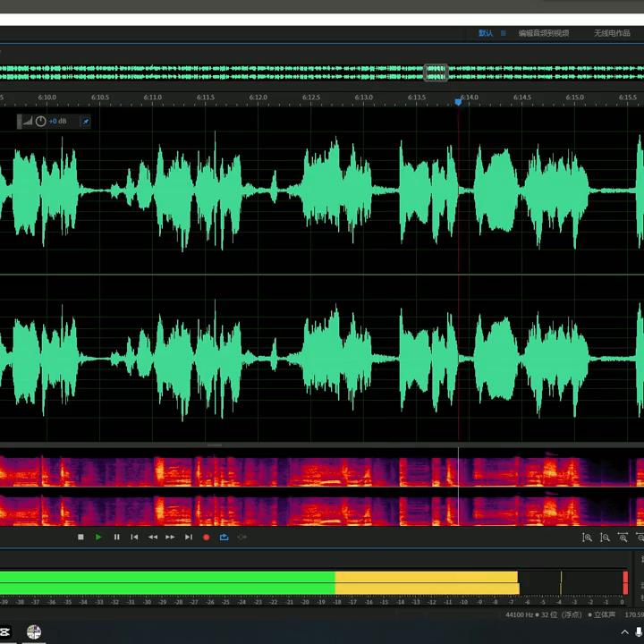Click zoom in amplitude magnifier icon

[587, 538]
